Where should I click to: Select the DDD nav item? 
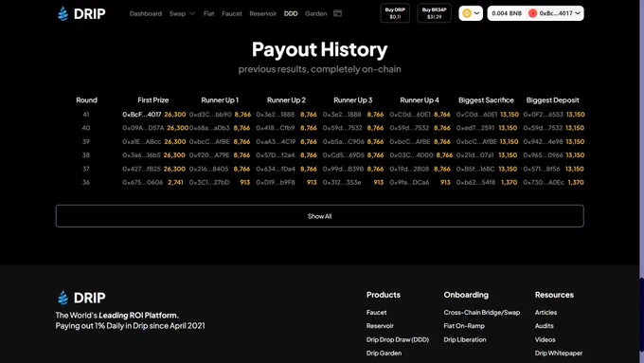pos(291,13)
